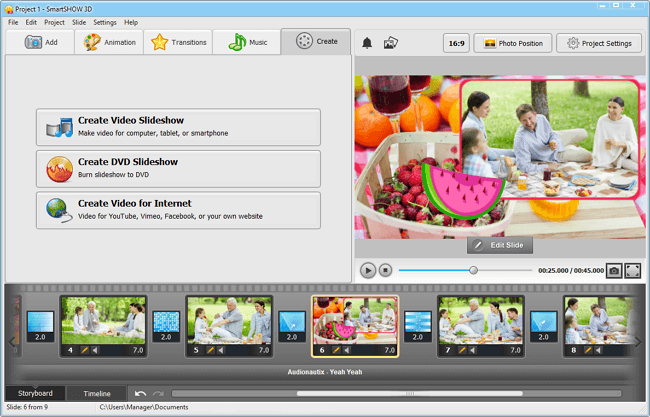Open the Edit menu
Image resolution: width=650 pixels, height=417 pixels.
pyautogui.click(x=31, y=22)
